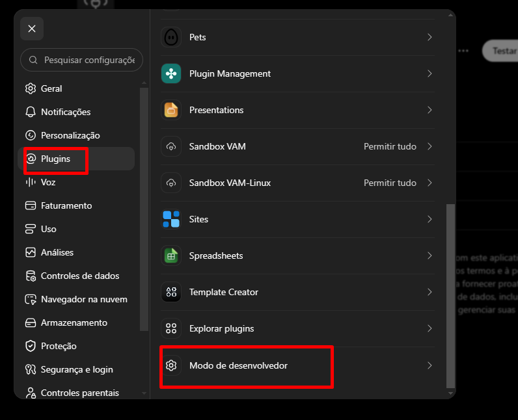Open Sandbox VAM-Linux permission chevron
Image resolution: width=518 pixels, height=420 pixels.
[x=429, y=183]
